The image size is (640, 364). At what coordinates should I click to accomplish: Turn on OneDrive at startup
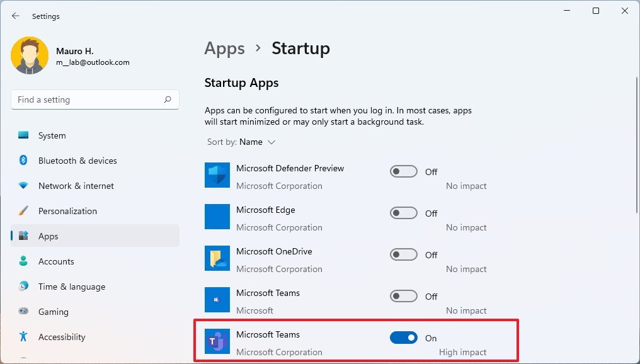click(403, 254)
